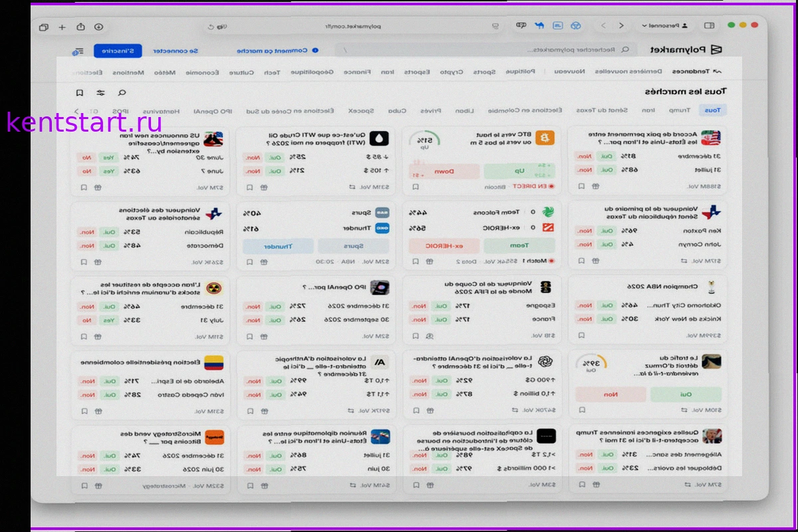This screenshot has height=532, width=798.
Task: Choose Non for Iván Cepeda Castro
Action: tap(86, 394)
